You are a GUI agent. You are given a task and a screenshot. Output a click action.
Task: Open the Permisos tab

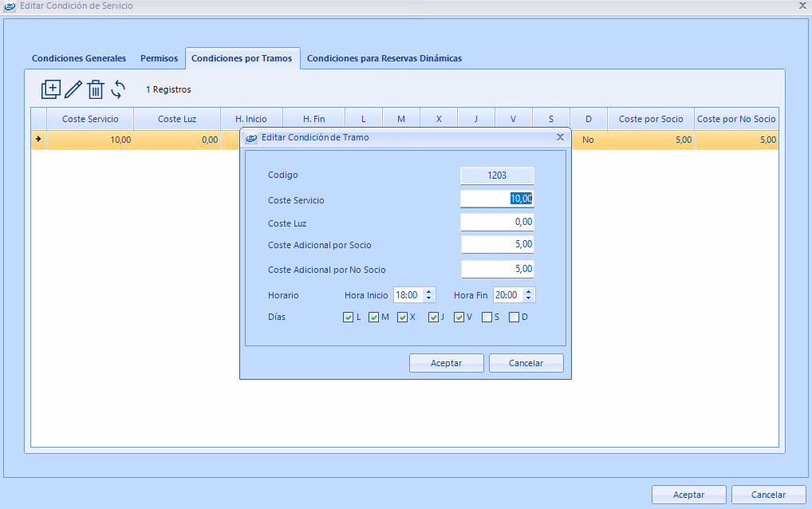159,58
